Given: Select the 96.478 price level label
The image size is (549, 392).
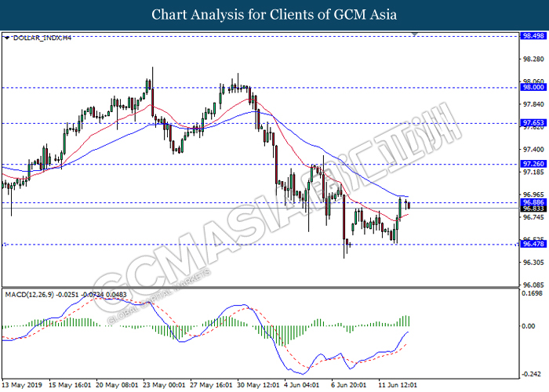Looking at the screenshot, I should [533, 244].
